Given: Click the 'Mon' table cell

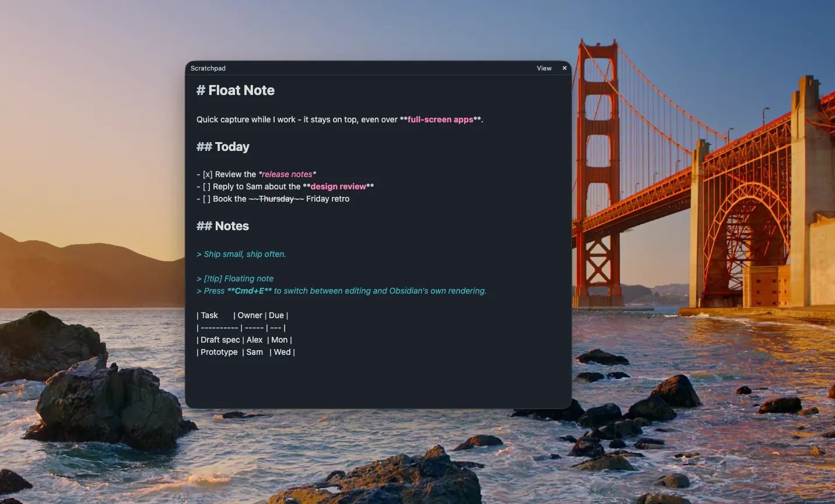Looking at the screenshot, I should pyautogui.click(x=279, y=340).
